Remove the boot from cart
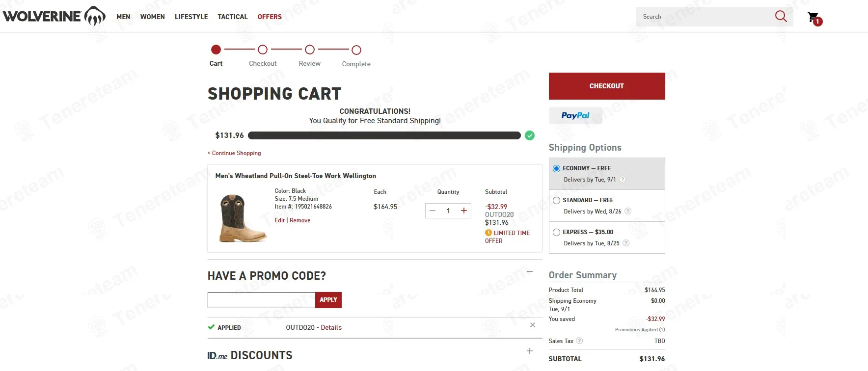868x371 pixels. pos(300,220)
